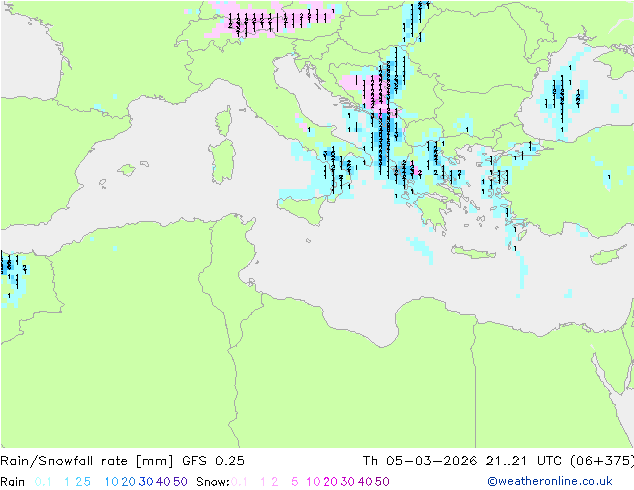Pick the snow legend value 30
Viewport: 634px width, 490px height.
348,482
